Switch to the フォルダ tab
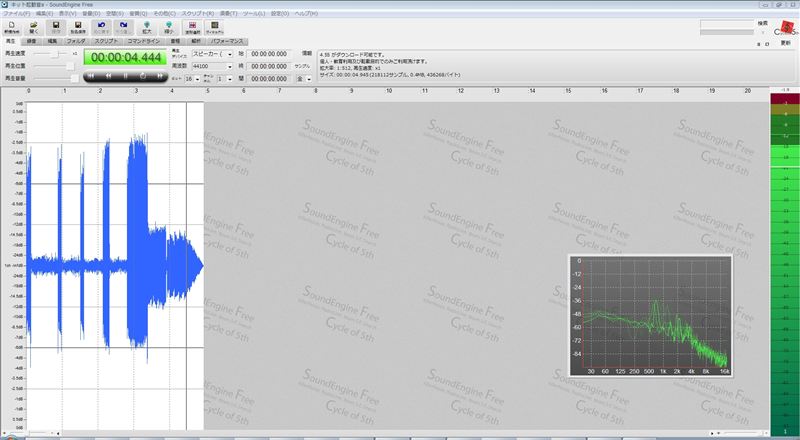 pyautogui.click(x=76, y=41)
